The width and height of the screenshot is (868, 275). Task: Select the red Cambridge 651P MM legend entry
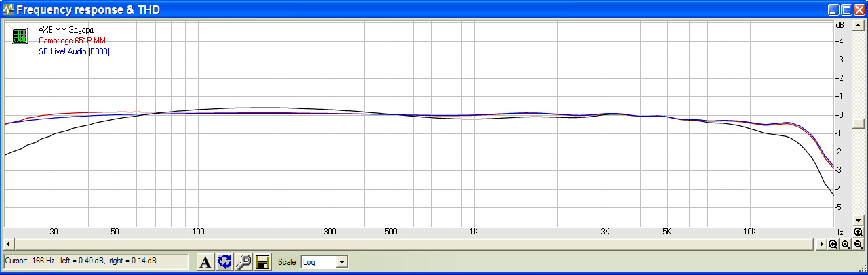coord(72,41)
